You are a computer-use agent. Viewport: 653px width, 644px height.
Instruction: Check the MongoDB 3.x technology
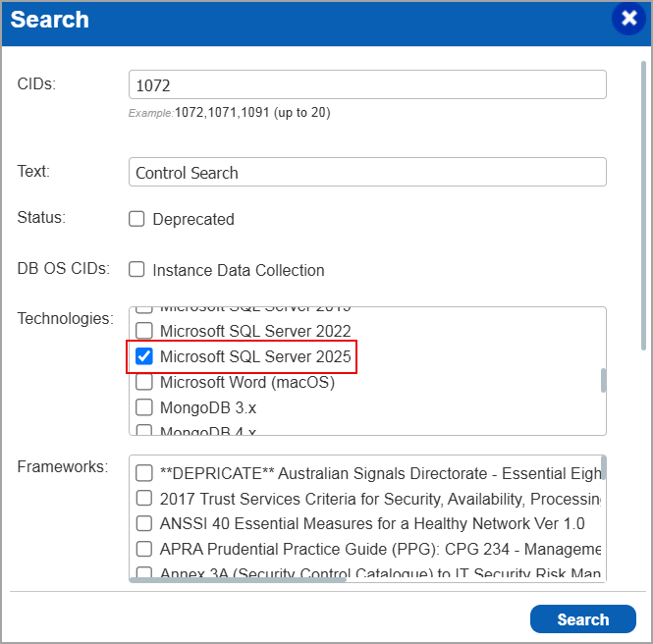[x=144, y=407]
